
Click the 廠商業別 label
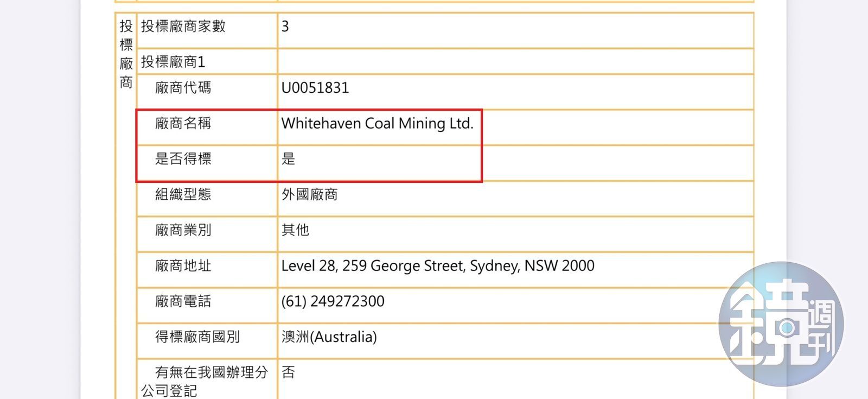click(183, 230)
